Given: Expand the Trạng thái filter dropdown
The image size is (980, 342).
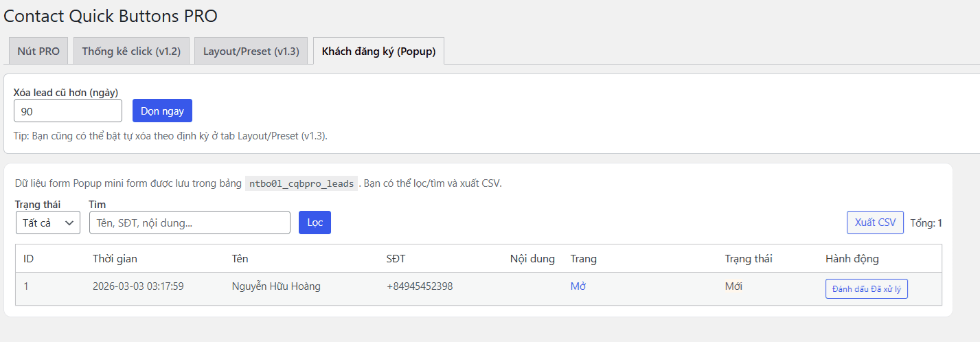Looking at the screenshot, I should [x=47, y=223].
